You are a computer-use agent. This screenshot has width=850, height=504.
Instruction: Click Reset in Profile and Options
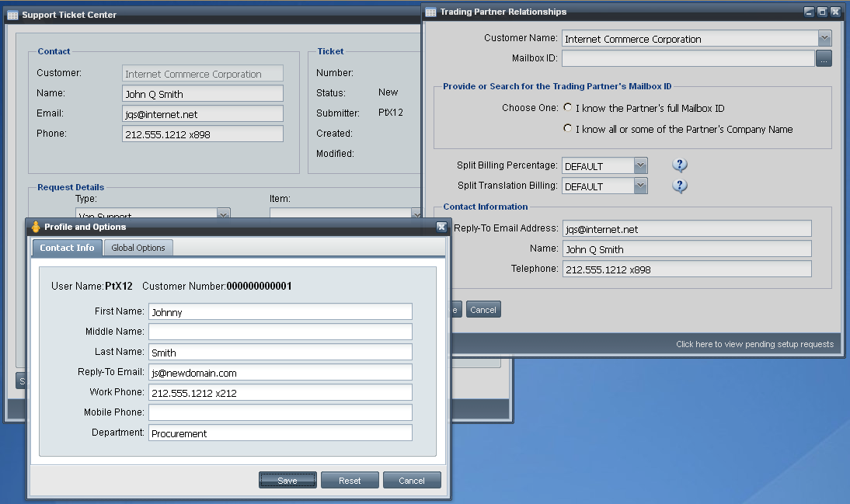point(350,480)
